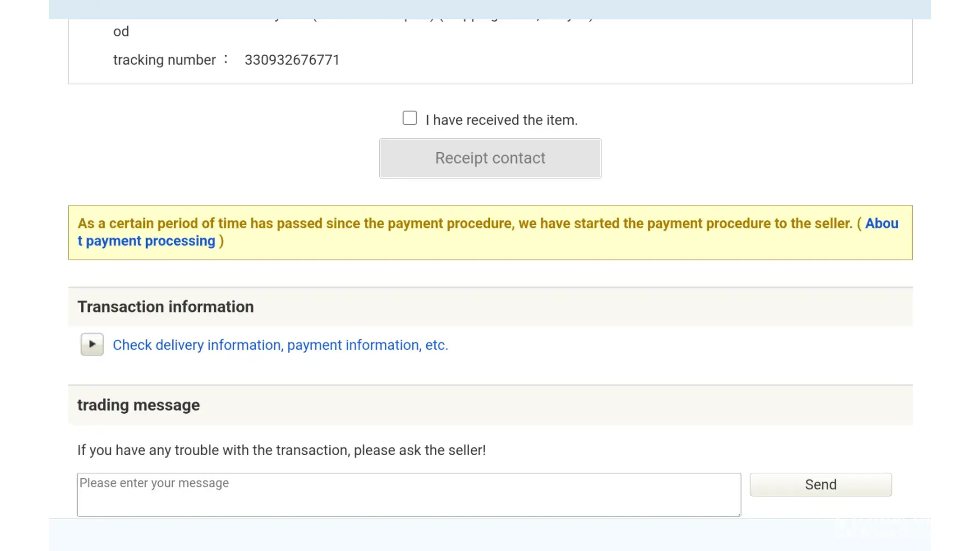980x551 pixels.
Task: Click the light blue top header bar
Action: 491,9
